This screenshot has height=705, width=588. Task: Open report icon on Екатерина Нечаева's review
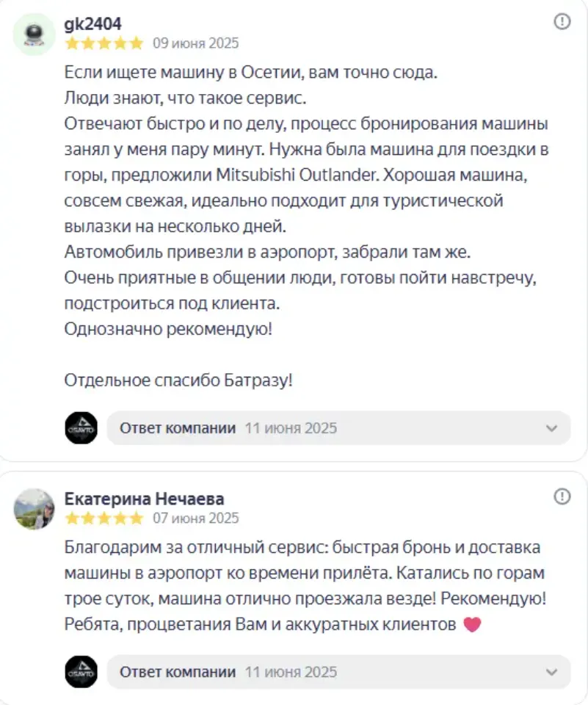562,497
